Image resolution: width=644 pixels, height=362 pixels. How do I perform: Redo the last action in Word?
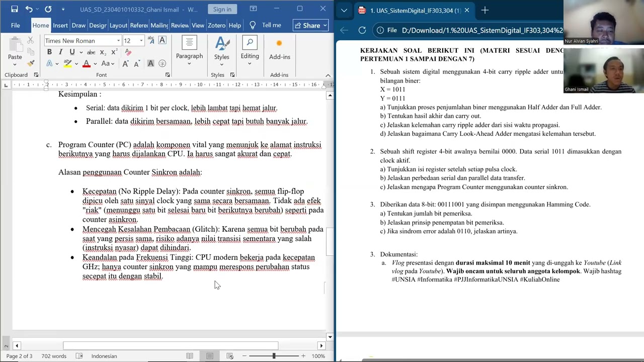48,9
